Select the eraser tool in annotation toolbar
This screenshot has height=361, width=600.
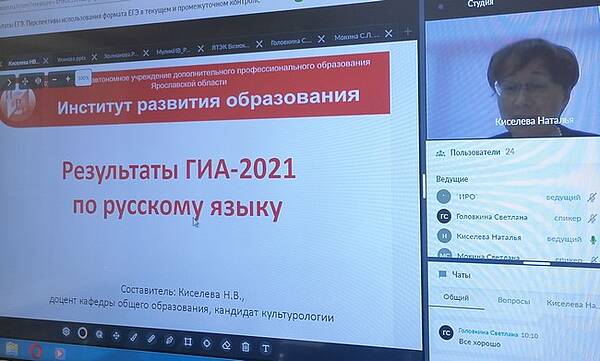[x=226, y=345]
